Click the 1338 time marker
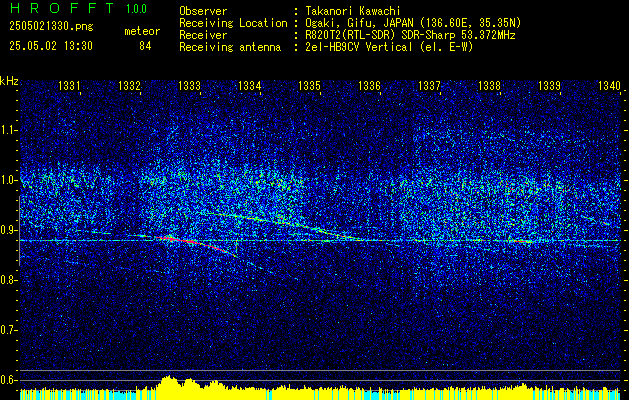Screen dimensions: 629x400 click(x=489, y=86)
